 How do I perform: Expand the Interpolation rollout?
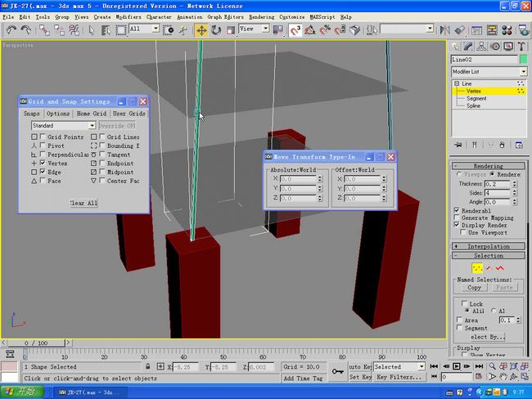point(489,246)
